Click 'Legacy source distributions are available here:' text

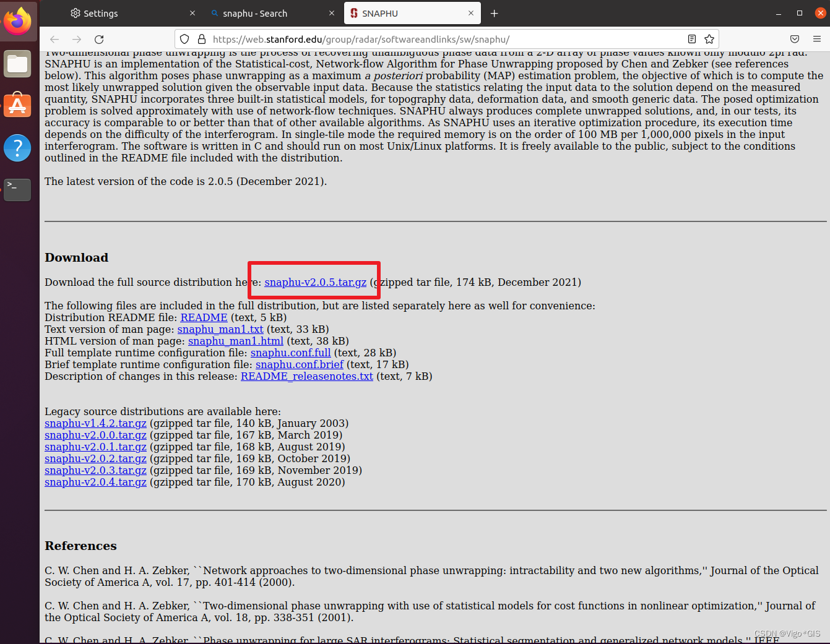click(x=163, y=411)
